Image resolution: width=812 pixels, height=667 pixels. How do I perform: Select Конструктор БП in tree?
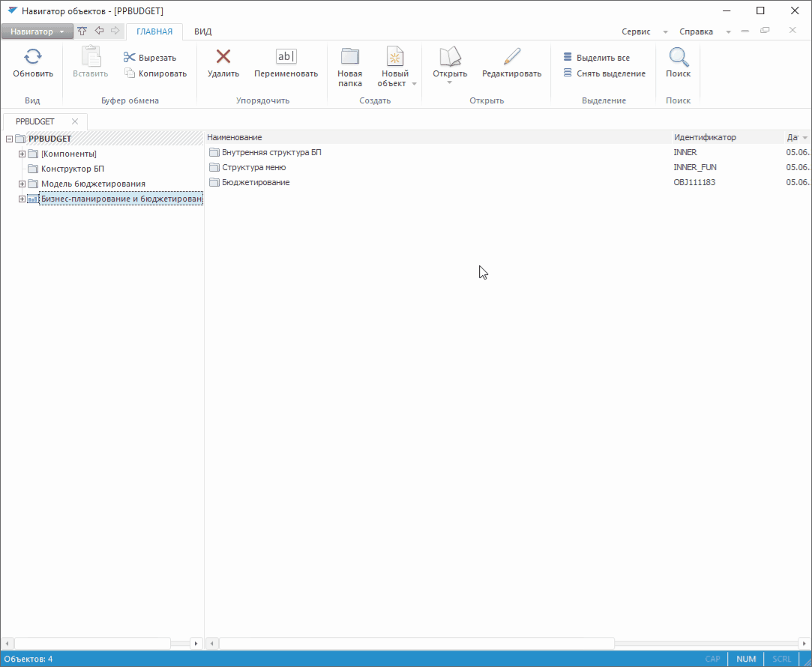[x=73, y=169]
